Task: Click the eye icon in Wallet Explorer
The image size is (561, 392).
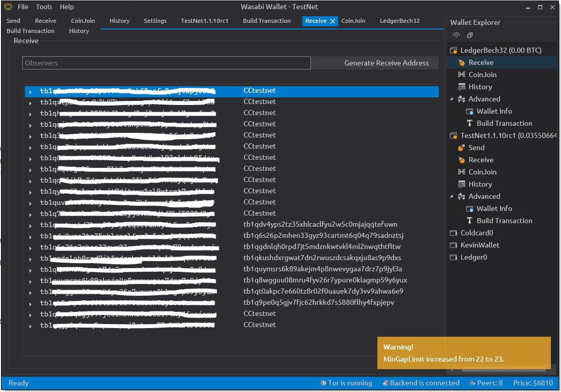Action: pos(456,35)
